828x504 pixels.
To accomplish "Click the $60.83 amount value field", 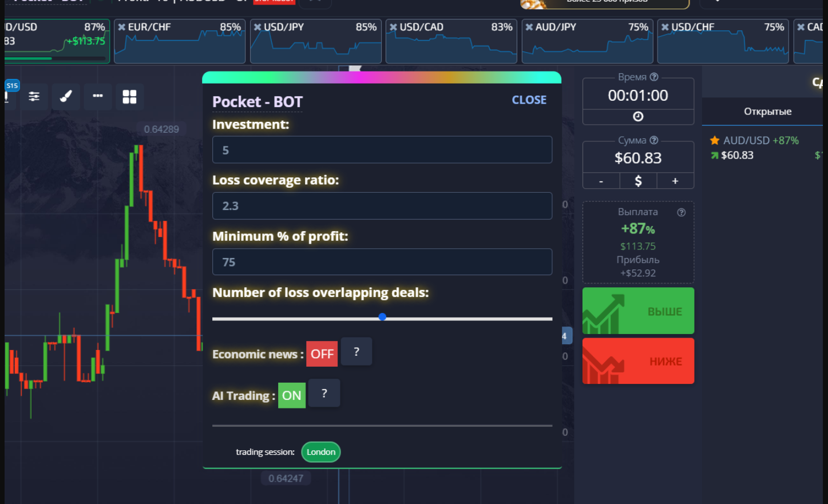I will tap(638, 158).
